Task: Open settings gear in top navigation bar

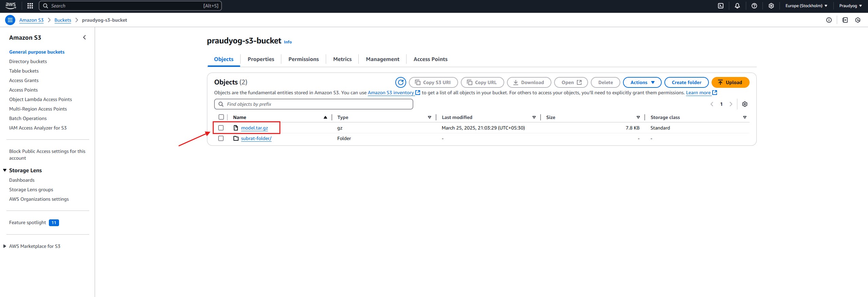Action: tap(771, 6)
